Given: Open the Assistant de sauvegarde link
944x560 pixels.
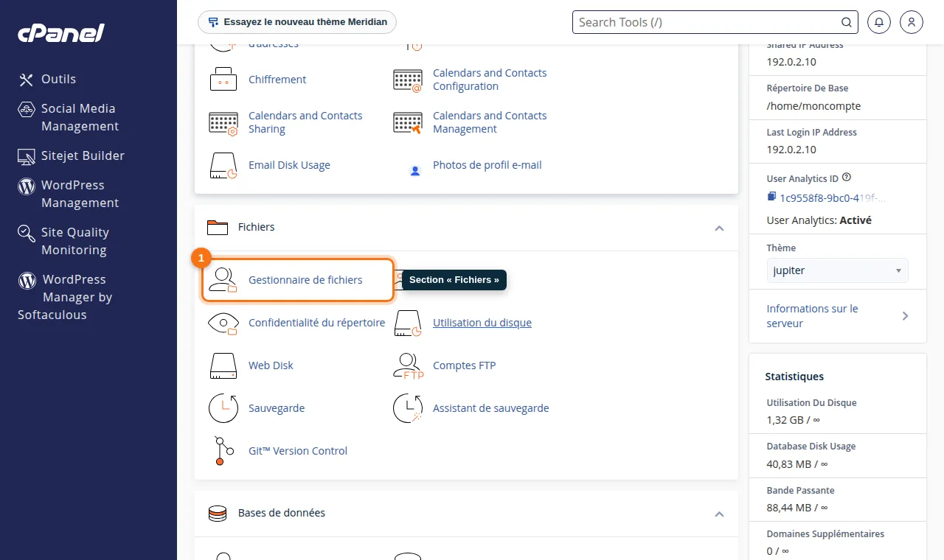Looking at the screenshot, I should pyautogui.click(x=491, y=408).
